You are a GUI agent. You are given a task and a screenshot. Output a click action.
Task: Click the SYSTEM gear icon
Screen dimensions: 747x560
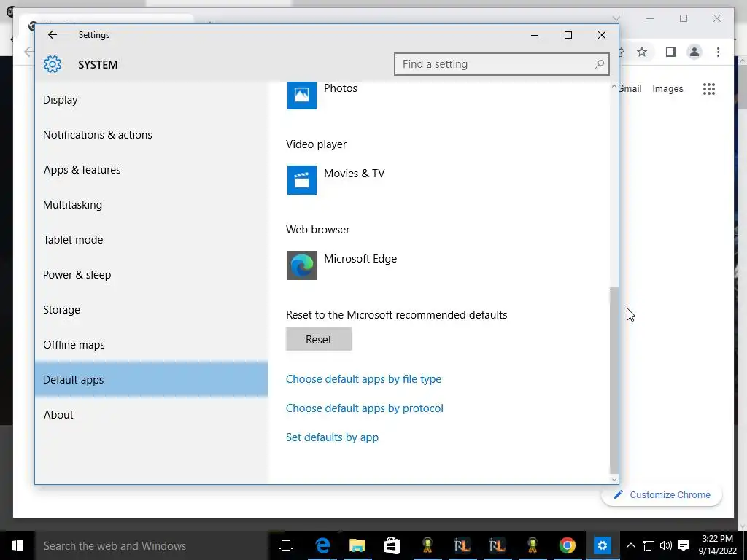click(x=53, y=64)
